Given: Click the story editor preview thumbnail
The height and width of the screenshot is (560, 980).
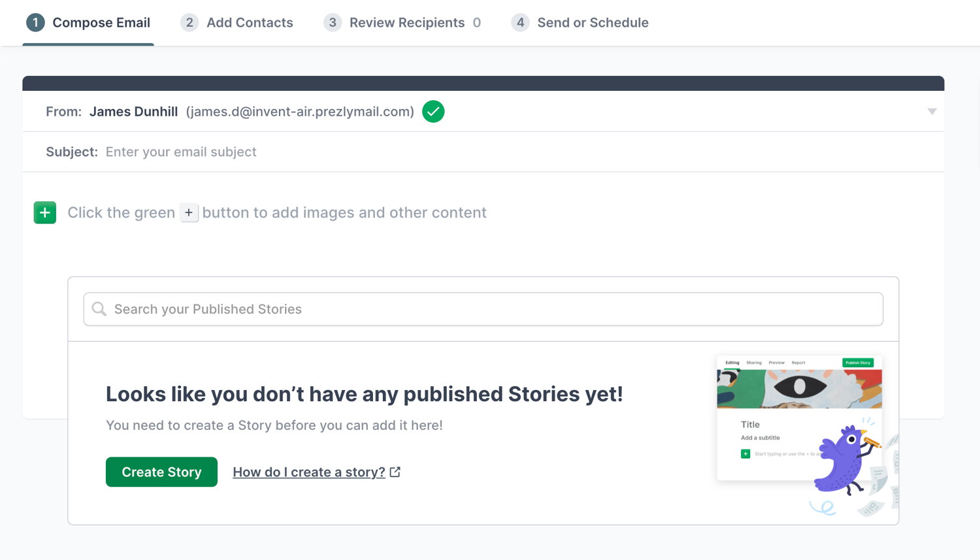Looking at the screenshot, I should 799,418.
